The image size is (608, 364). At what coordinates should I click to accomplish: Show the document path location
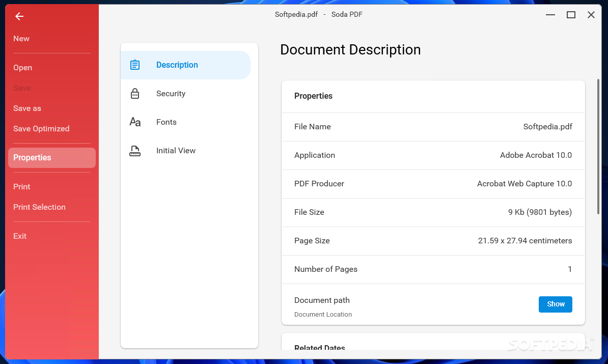tap(555, 304)
